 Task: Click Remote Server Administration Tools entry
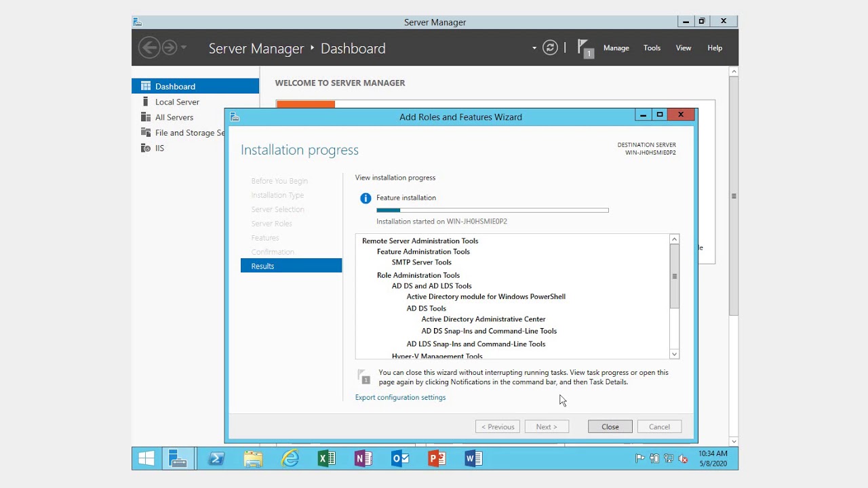pyautogui.click(x=420, y=241)
